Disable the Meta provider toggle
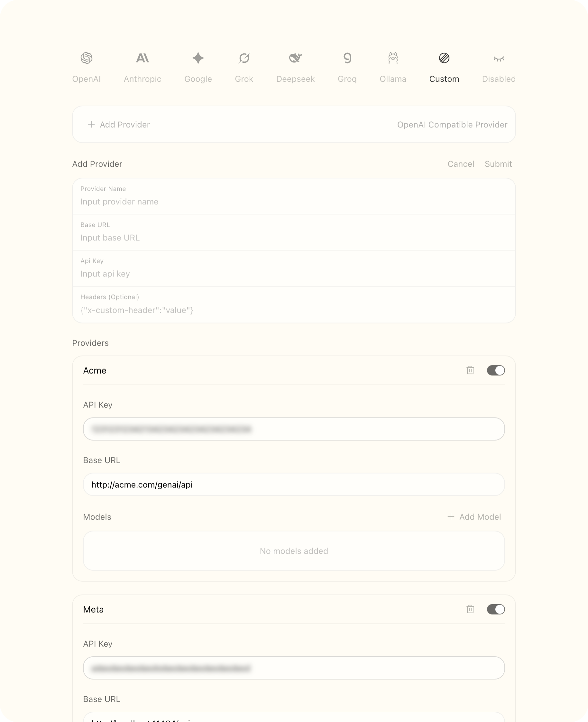This screenshot has height=722, width=588. (x=496, y=609)
